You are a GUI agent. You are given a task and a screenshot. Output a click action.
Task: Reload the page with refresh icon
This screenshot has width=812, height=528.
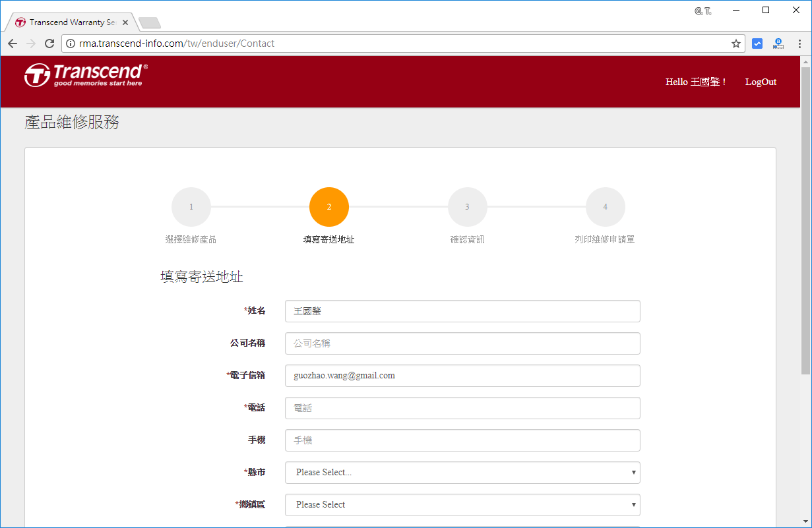point(49,44)
